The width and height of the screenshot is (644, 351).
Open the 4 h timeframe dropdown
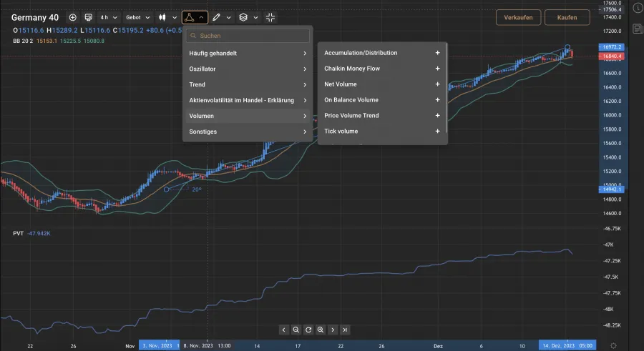109,17
